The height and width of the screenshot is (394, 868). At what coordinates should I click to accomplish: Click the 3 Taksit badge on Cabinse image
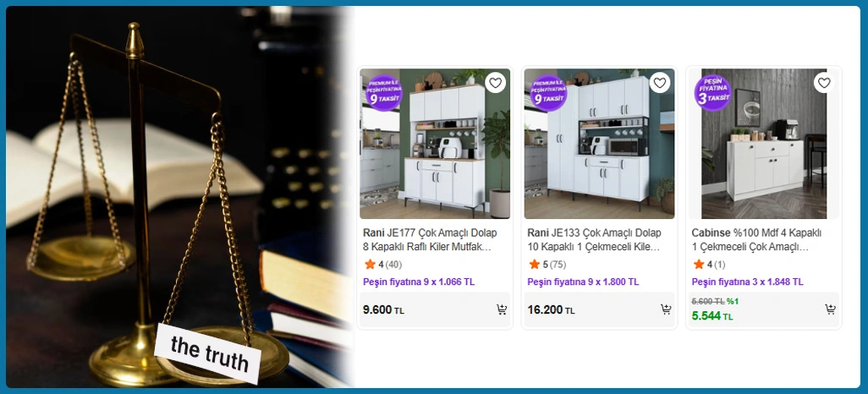coord(712,93)
